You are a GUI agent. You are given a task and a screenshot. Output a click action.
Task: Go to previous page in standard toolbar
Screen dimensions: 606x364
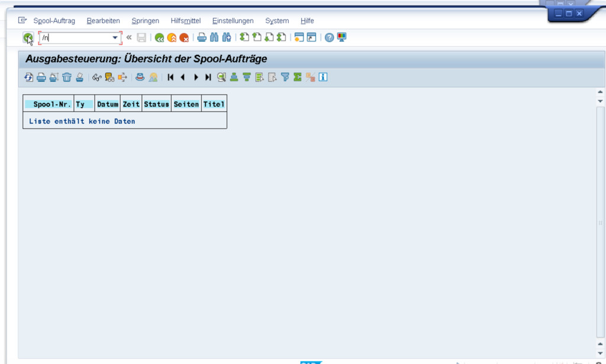[x=257, y=37]
